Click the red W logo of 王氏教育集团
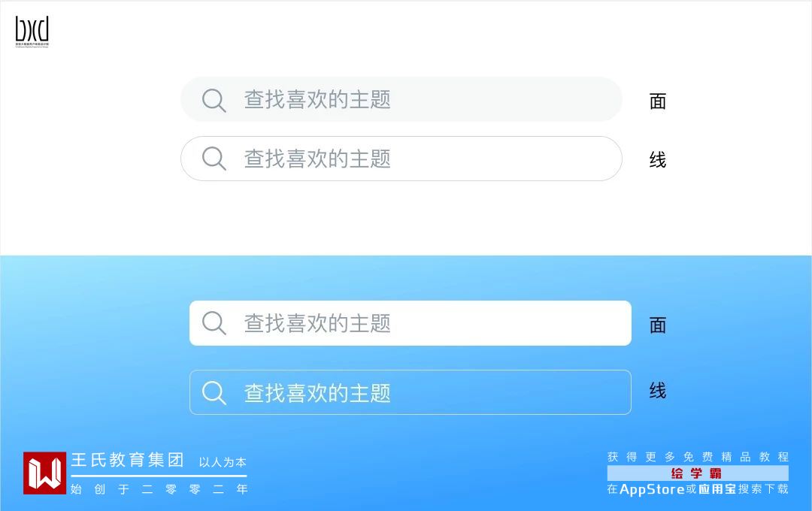This screenshot has height=511, width=812. [44, 473]
